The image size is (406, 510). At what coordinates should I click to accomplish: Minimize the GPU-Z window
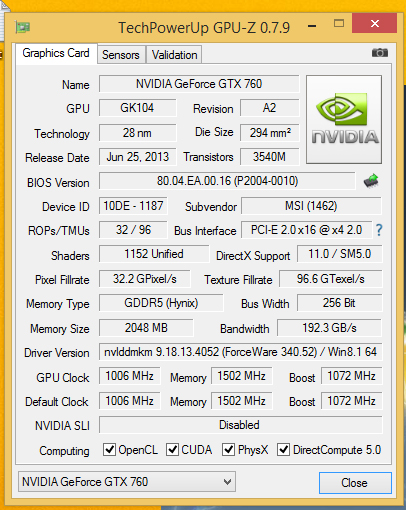tap(312, 25)
